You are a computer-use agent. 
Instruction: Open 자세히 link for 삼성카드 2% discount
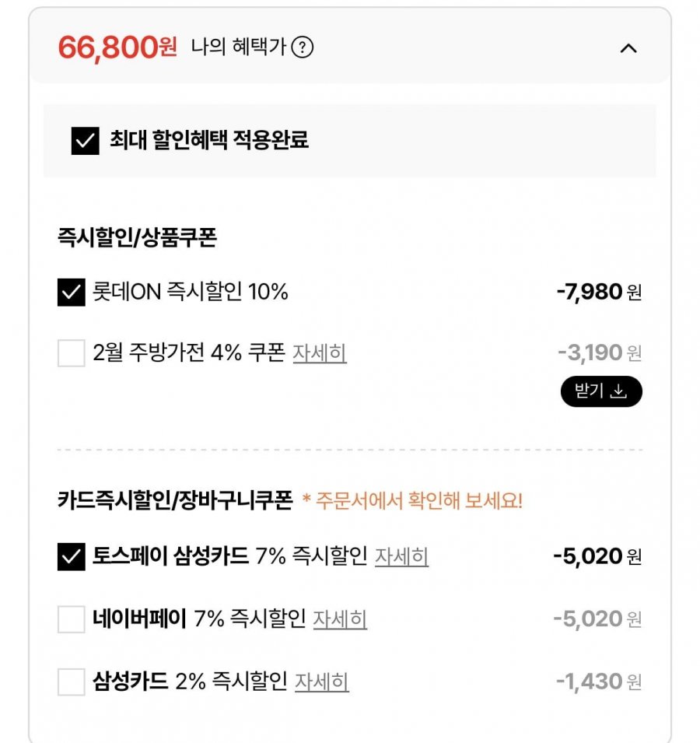pyautogui.click(x=321, y=682)
